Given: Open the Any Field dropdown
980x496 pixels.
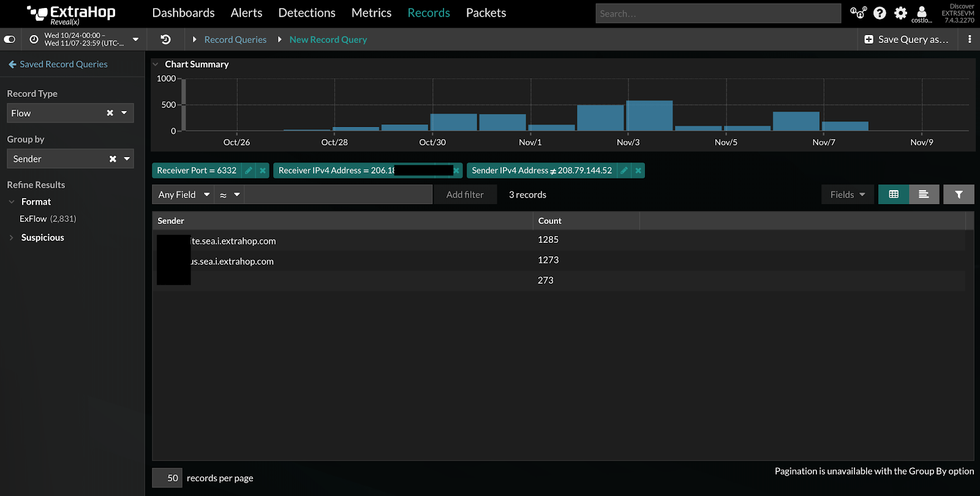Looking at the screenshot, I should (x=183, y=194).
